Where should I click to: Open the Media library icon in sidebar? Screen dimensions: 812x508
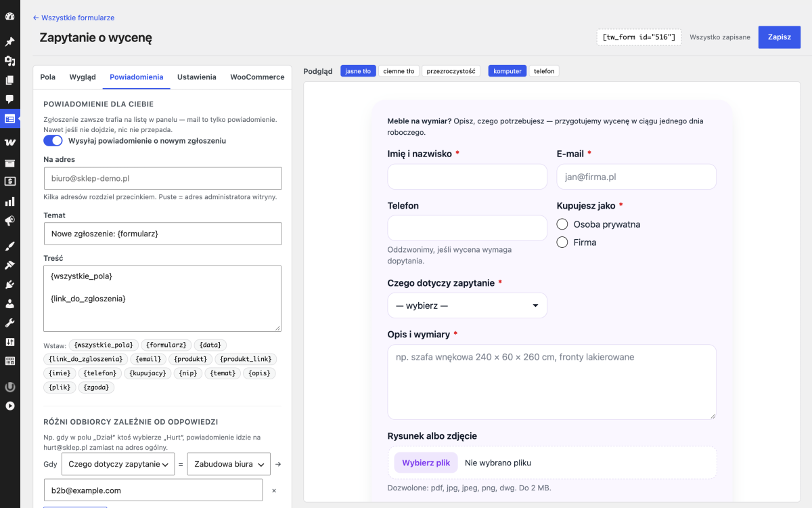(10, 61)
